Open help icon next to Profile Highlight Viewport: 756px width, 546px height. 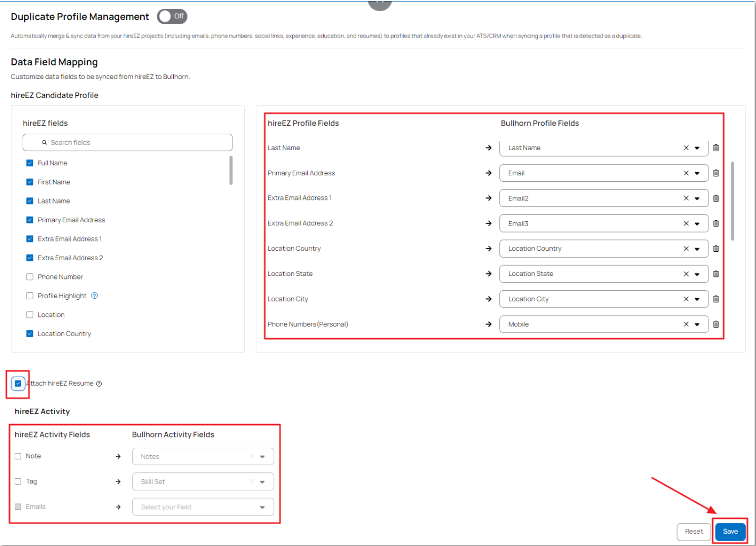(x=95, y=296)
